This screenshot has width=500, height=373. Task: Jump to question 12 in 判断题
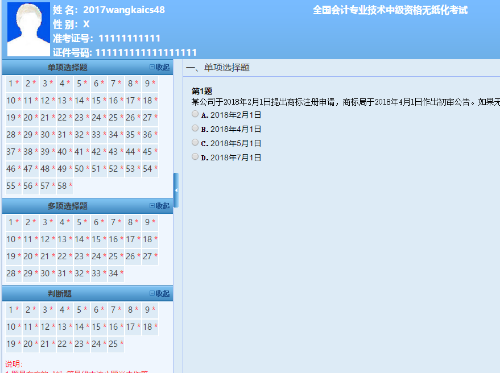tap(48, 327)
